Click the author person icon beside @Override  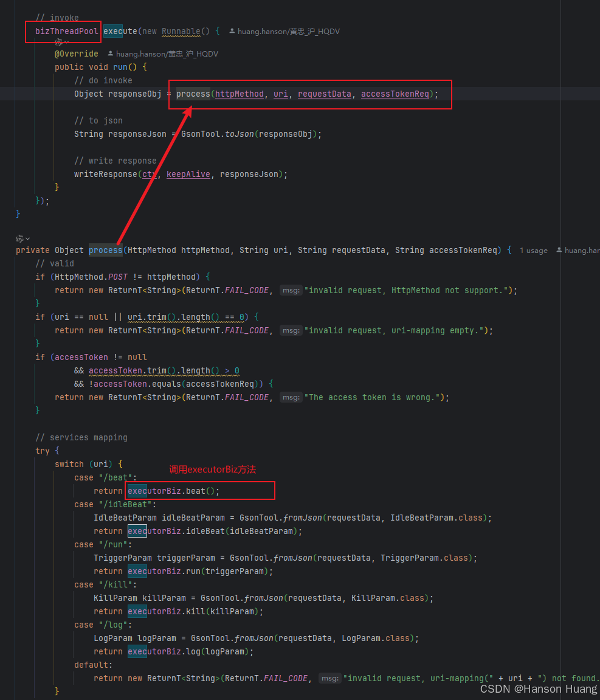click(x=110, y=54)
